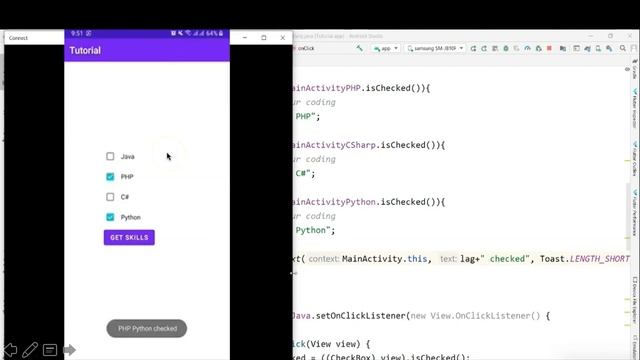This screenshot has width=640, height=360.
Task: Click 'MainActivityPHP.isChecked()' code line
Action: (361, 88)
